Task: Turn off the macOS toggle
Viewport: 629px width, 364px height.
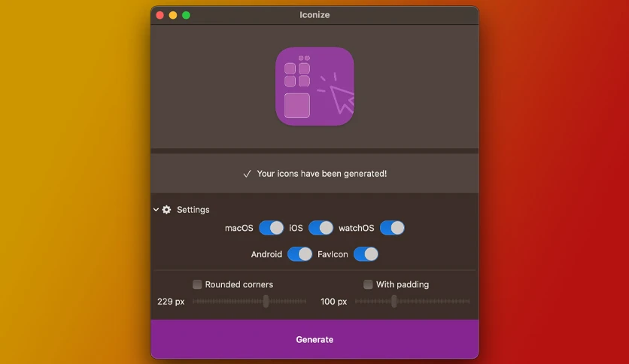Action: (x=271, y=228)
